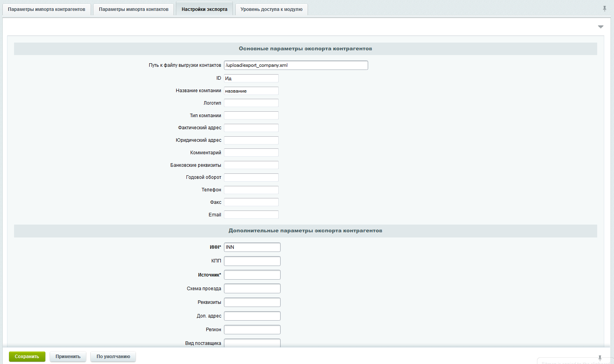Image resolution: width=614 pixels, height=364 pixels.
Task: Restore defaults with По умолчанию button
Action: click(x=113, y=357)
